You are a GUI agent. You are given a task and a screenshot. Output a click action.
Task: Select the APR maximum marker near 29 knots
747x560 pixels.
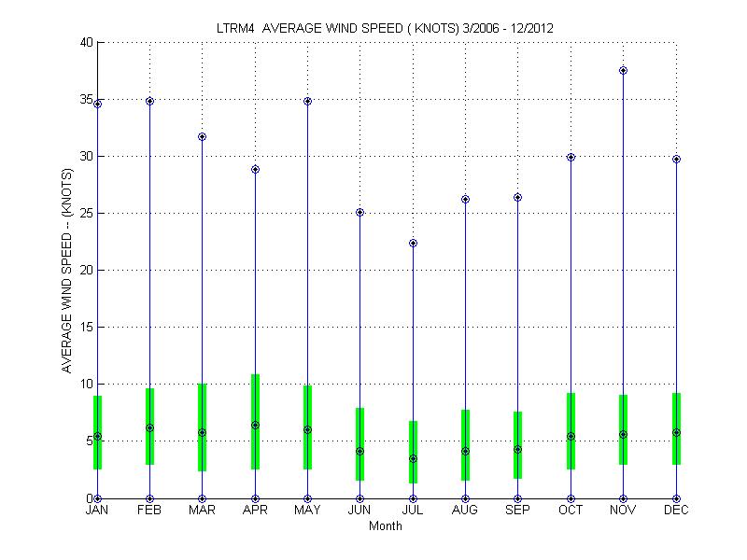click(x=255, y=170)
